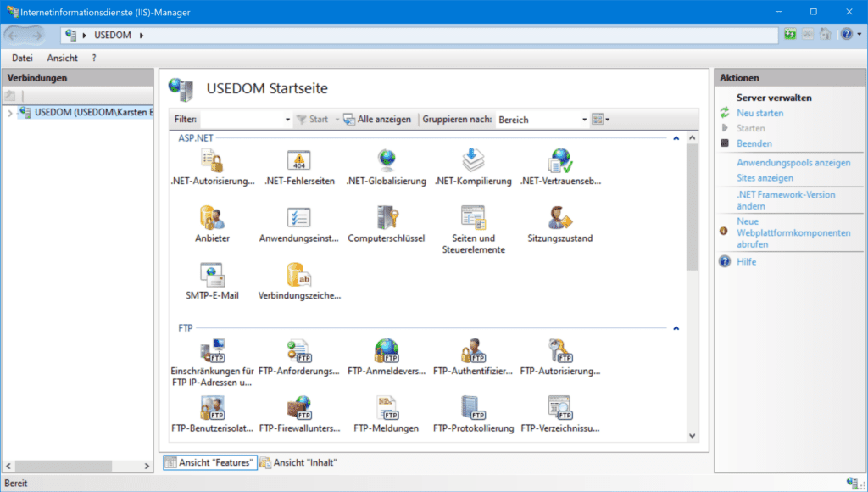This screenshot has height=492, width=868.
Task: Click Sites anzeigen link
Action: click(765, 178)
